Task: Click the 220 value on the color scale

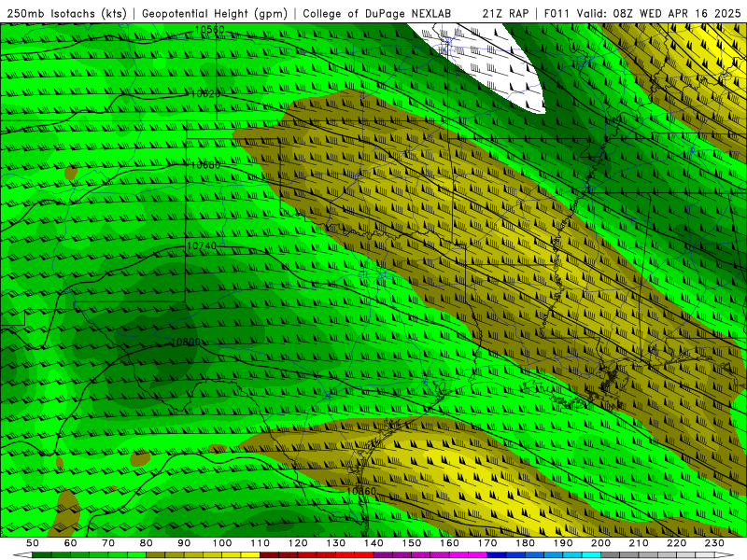Action: pos(676,543)
